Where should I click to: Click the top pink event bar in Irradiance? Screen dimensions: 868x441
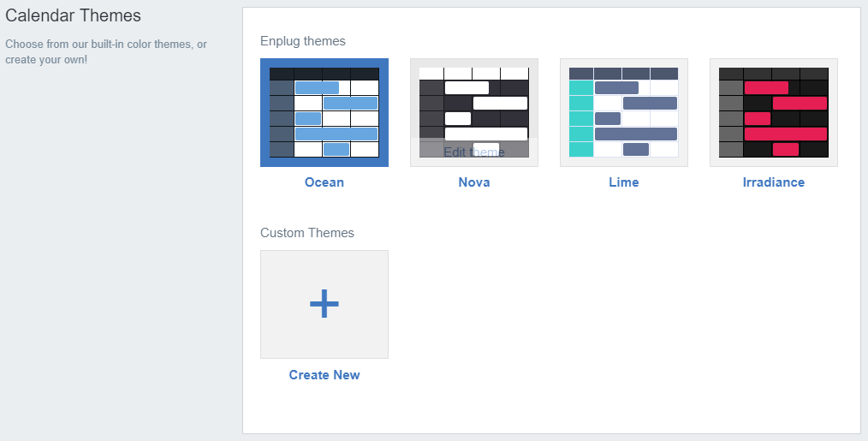[x=766, y=87]
